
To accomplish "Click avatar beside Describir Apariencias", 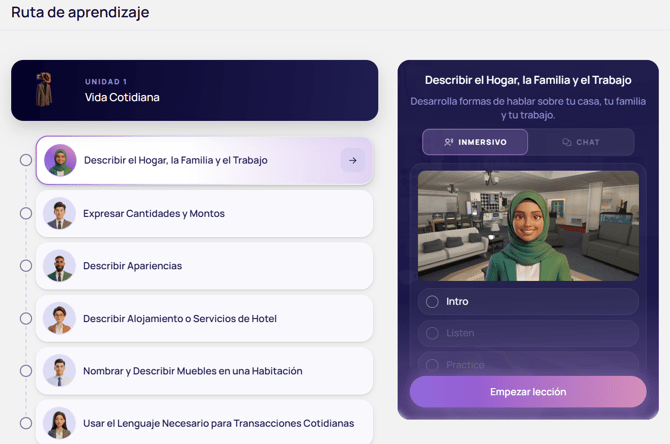I will [x=59, y=266].
